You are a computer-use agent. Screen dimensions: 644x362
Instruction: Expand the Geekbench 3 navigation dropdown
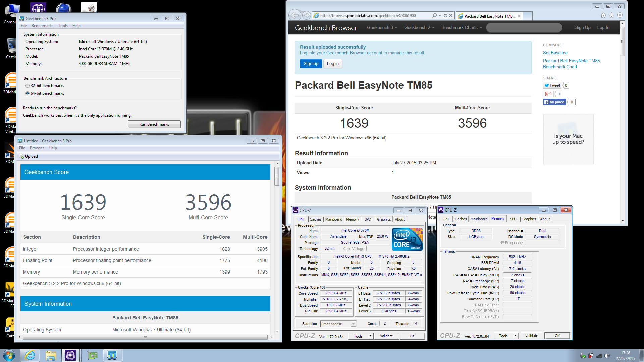coord(382,28)
